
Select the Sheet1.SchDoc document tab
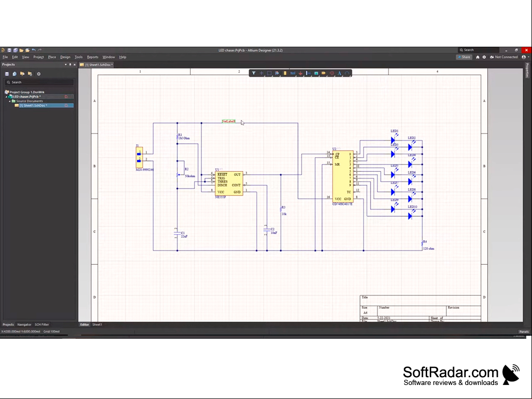(x=97, y=65)
